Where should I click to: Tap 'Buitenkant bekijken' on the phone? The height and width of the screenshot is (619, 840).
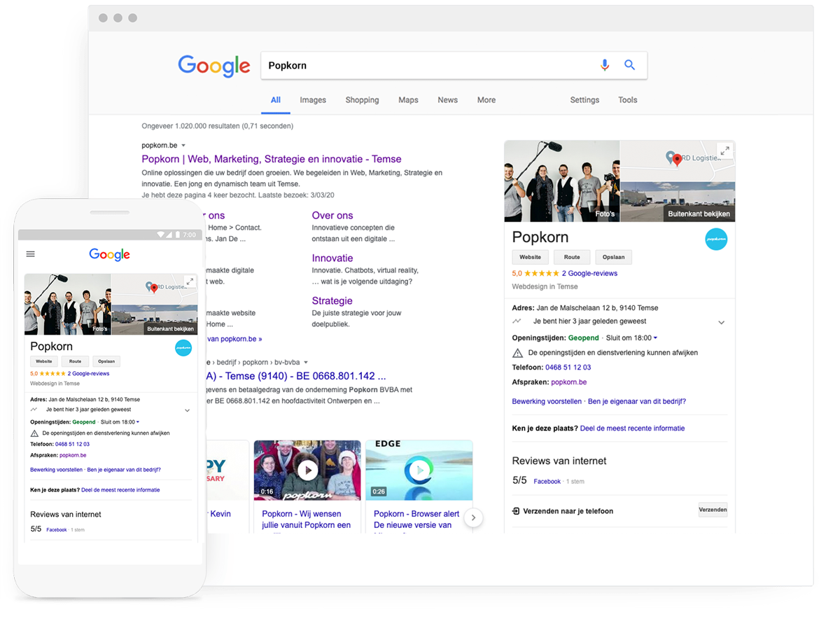(155, 320)
